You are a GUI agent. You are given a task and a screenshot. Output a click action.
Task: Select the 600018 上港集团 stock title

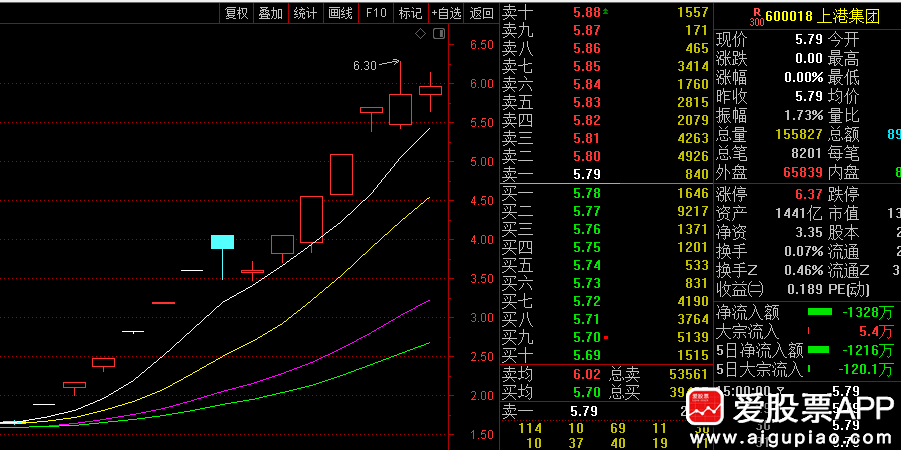point(823,17)
